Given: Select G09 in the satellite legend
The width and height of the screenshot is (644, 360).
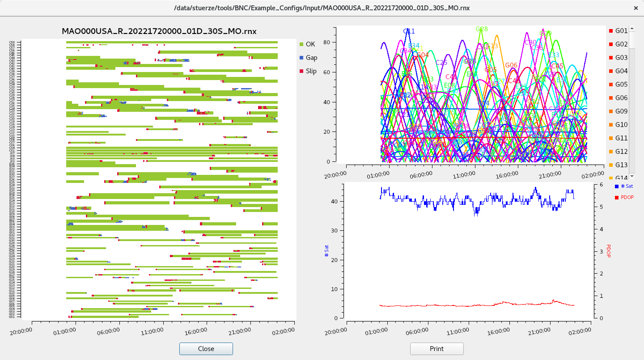Looking at the screenshot, I should pyautogui.click(x=621, y=111).
